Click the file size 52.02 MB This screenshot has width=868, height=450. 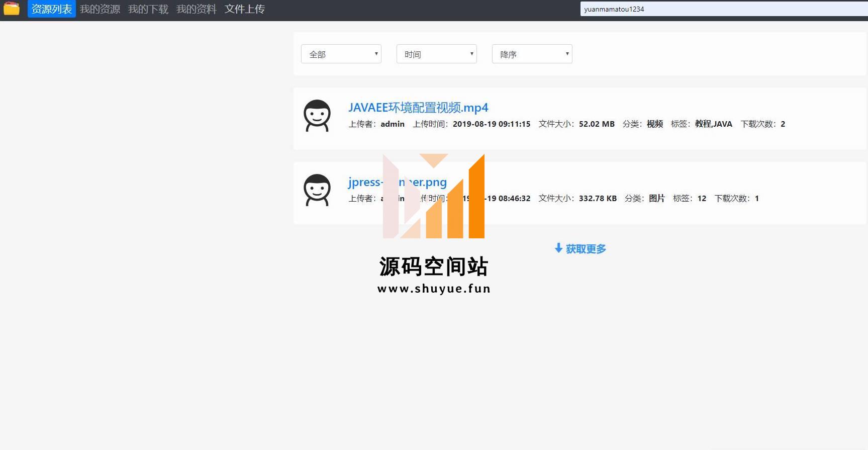[597, 124]
